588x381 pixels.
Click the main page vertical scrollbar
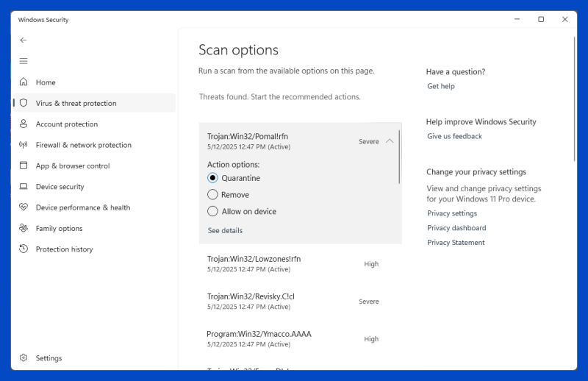click(574, 99)
